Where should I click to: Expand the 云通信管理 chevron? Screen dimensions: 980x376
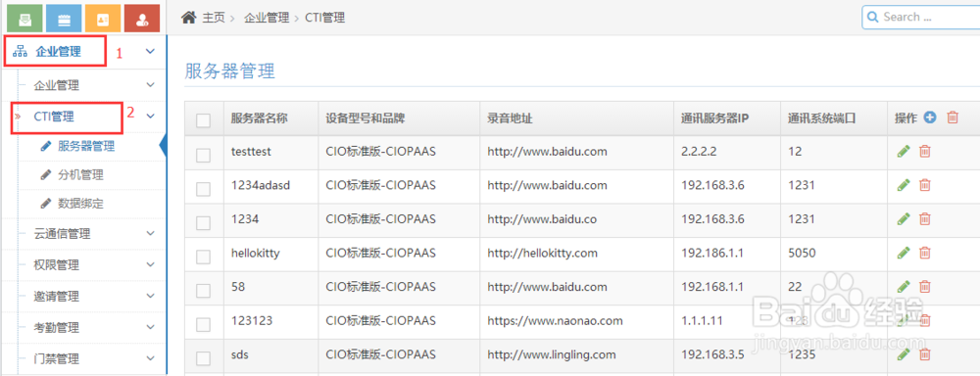click(x=150, y=233)
